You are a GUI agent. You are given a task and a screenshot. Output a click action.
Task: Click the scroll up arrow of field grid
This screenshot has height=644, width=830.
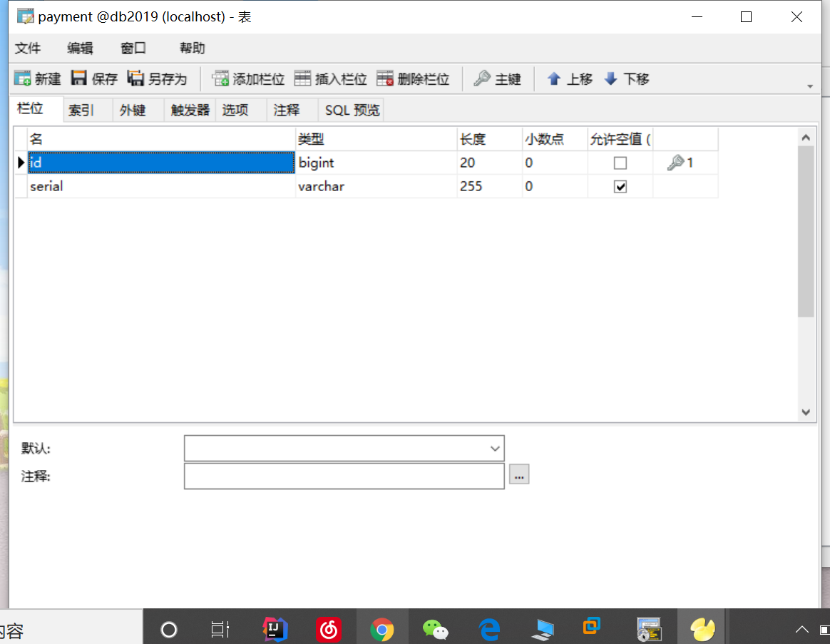pos(806,138)
